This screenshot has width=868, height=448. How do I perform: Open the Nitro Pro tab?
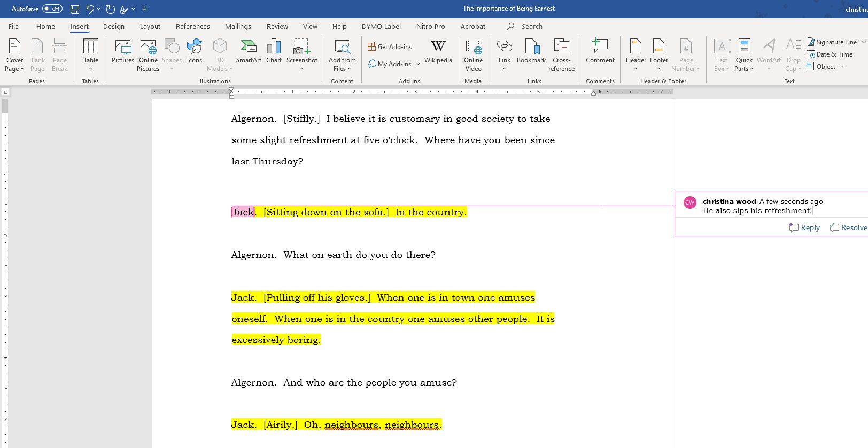click(x=430, y=26)
